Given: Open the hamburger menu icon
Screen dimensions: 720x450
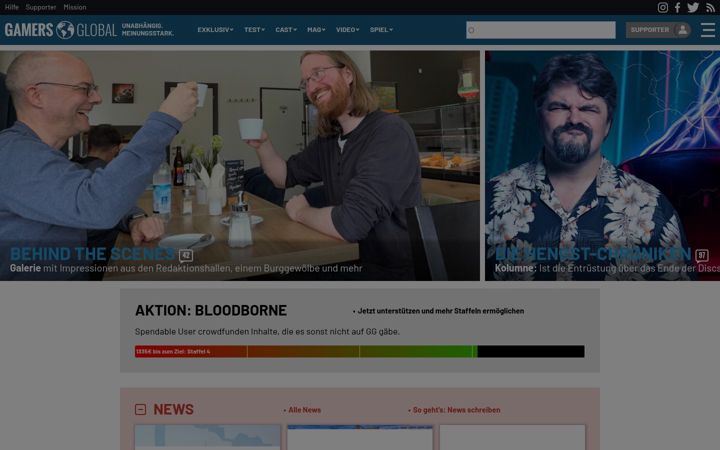Looking at the screenshot, I should (x=708, y=30).
